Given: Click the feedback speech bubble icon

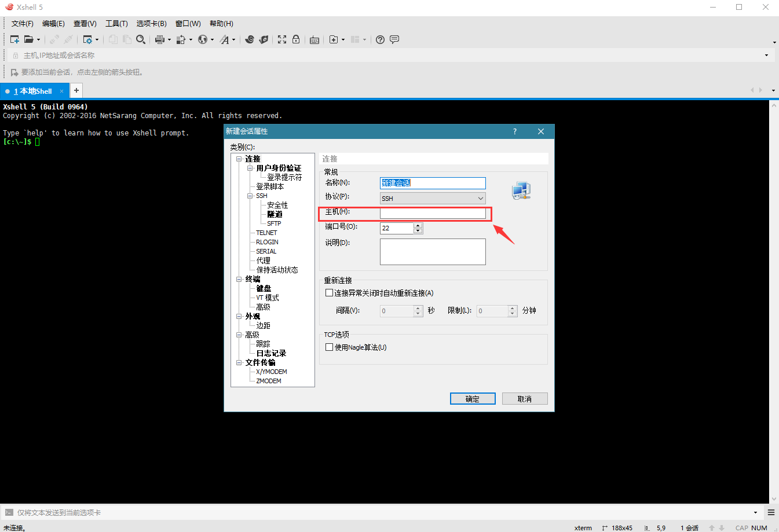Looking at the screenshot, I should tap(394, 39).
